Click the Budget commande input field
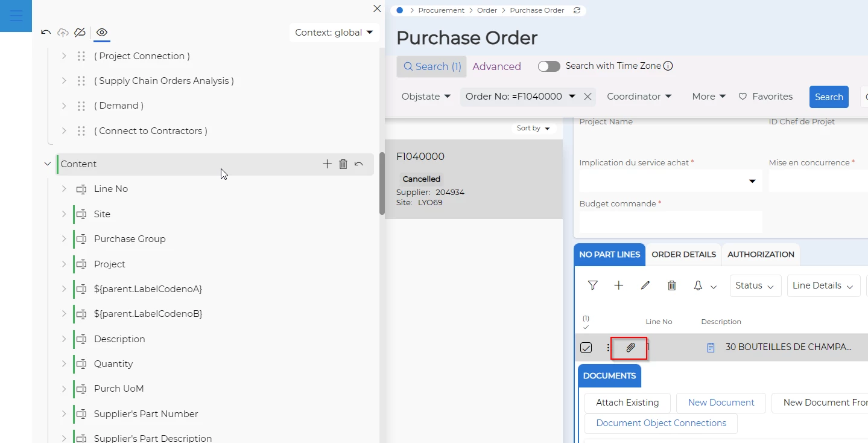This screenshot has height=443, width=868. pos(671,222)
